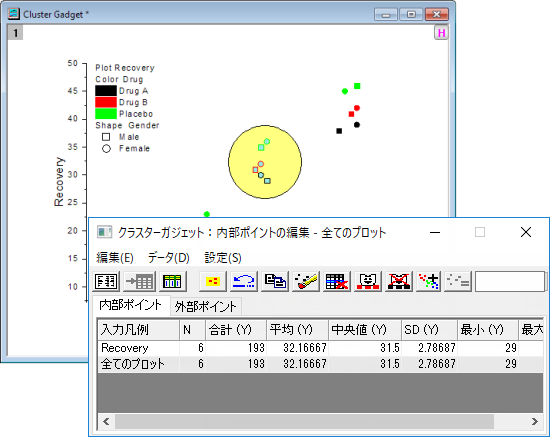This screenshot has height=437, width=550.
Task: Click the Recovery Y-axis title
Action: 59,182
